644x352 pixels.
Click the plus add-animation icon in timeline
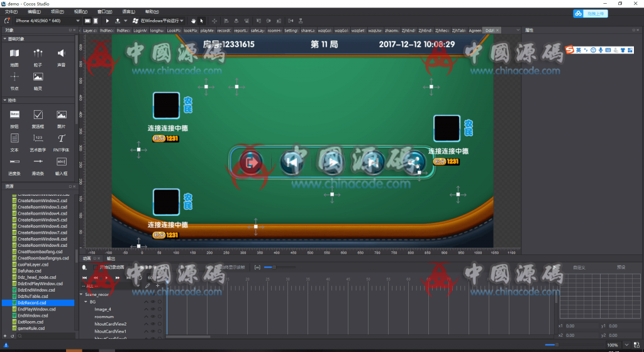157,285
